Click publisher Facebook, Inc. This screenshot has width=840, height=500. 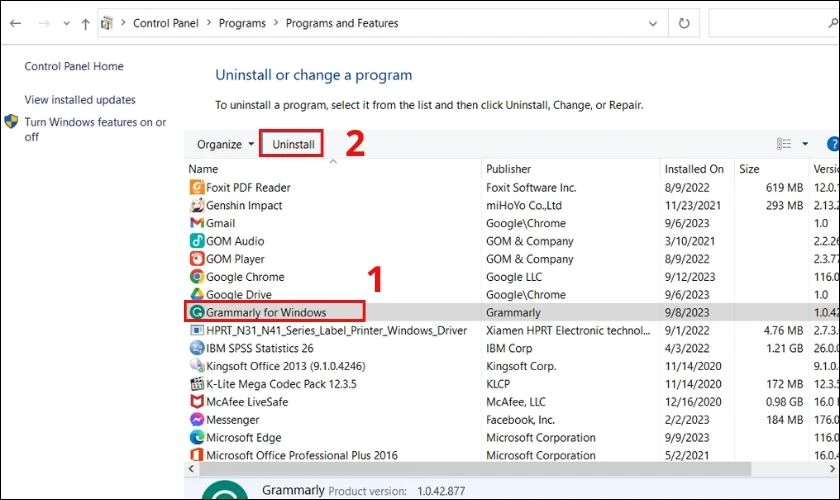pyautogui.click(x=520, y=420)
